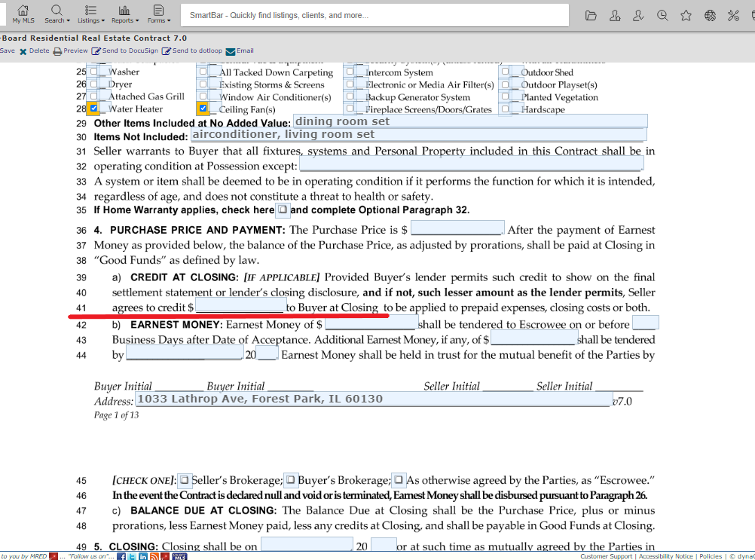Click Send to DocuSign
The width and height of the screenshot is (755, 560).
coord(125,51)
